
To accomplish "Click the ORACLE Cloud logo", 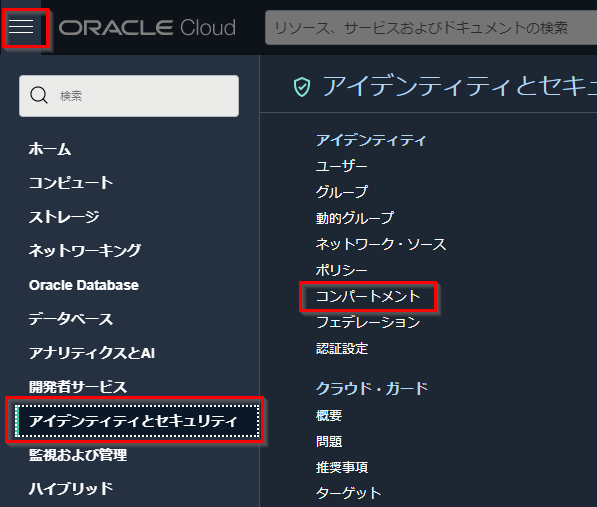I will [x=147, y=28].
